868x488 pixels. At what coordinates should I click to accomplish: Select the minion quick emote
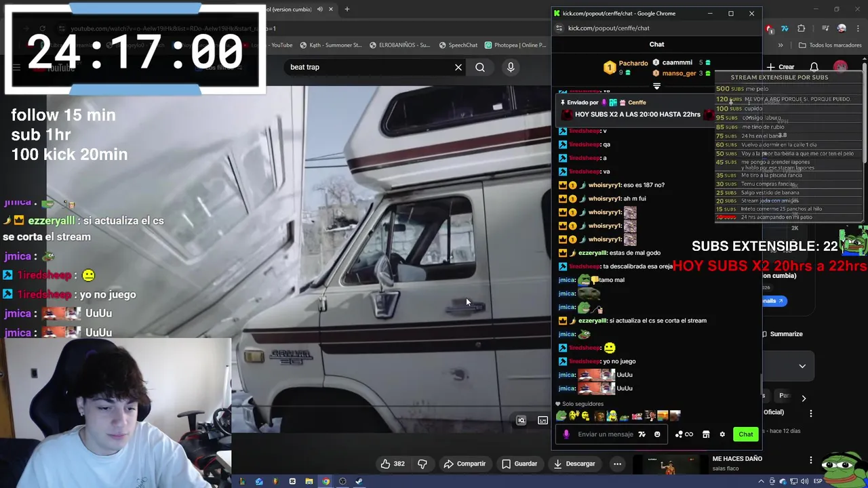coord(612,415)
